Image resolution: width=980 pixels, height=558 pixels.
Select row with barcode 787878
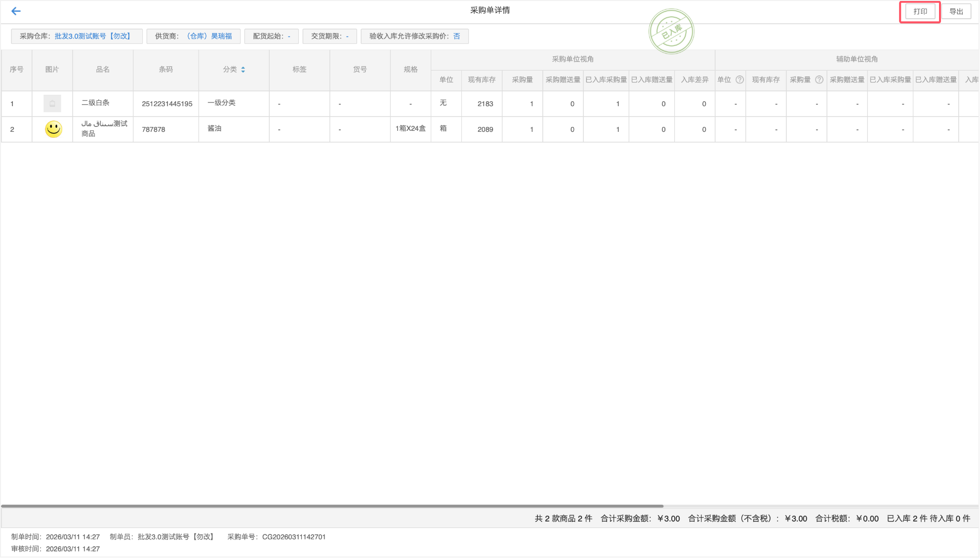coord(153,129)
